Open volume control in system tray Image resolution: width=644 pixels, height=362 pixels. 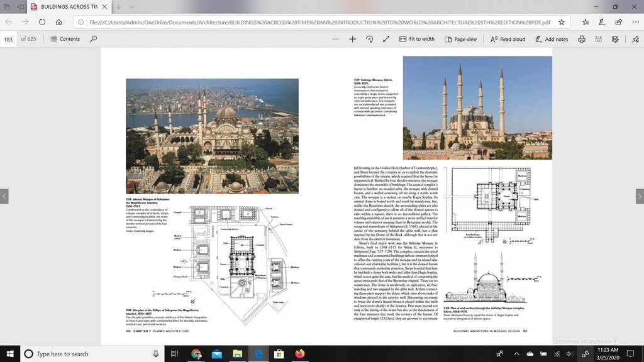pyautogui.click(x=570, y=354)
